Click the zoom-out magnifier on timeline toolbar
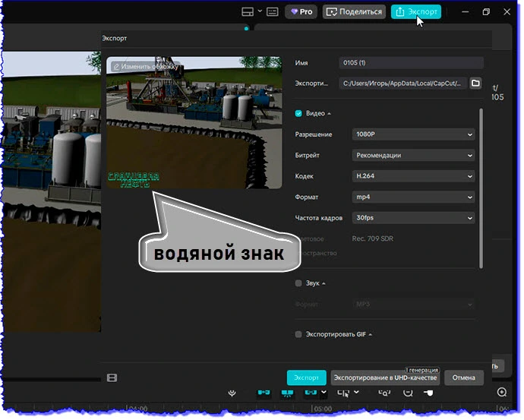The height and width of the screenshot is (420, 524). [x=408, y=393]
